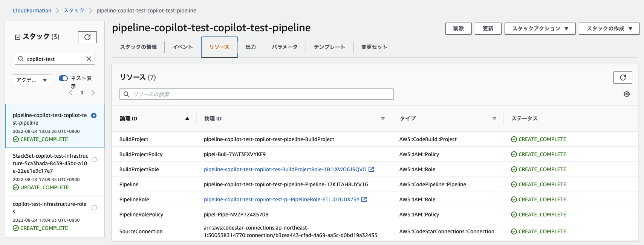
Task: Open the Template tab
Action: [329, 47]
